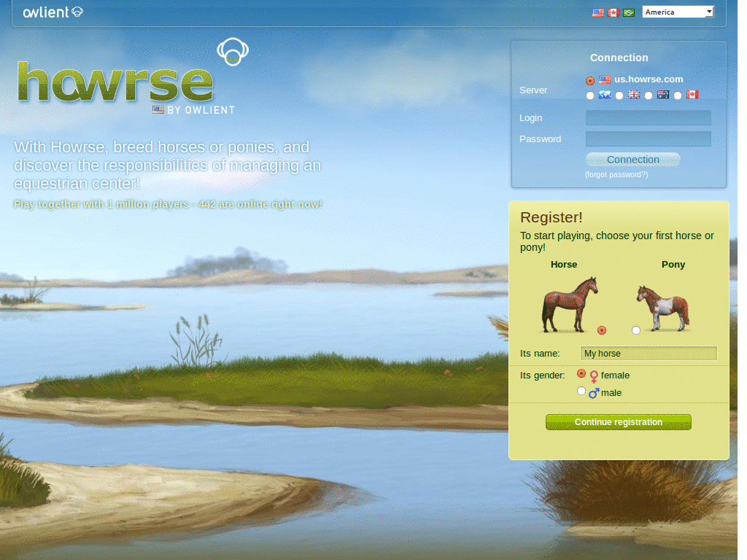The image size is (747, 560).
Task: Click the 'male' gender text label
Action: [611, 393]
